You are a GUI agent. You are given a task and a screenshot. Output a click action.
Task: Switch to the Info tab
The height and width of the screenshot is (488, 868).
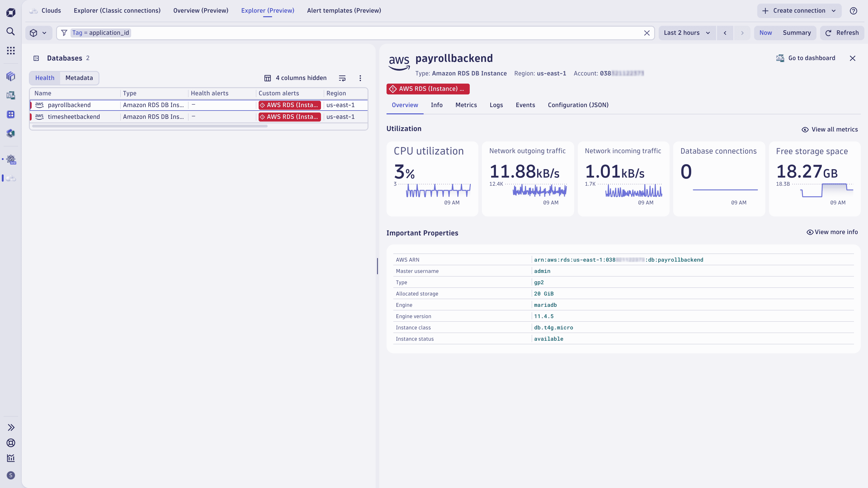coord(437,105)
